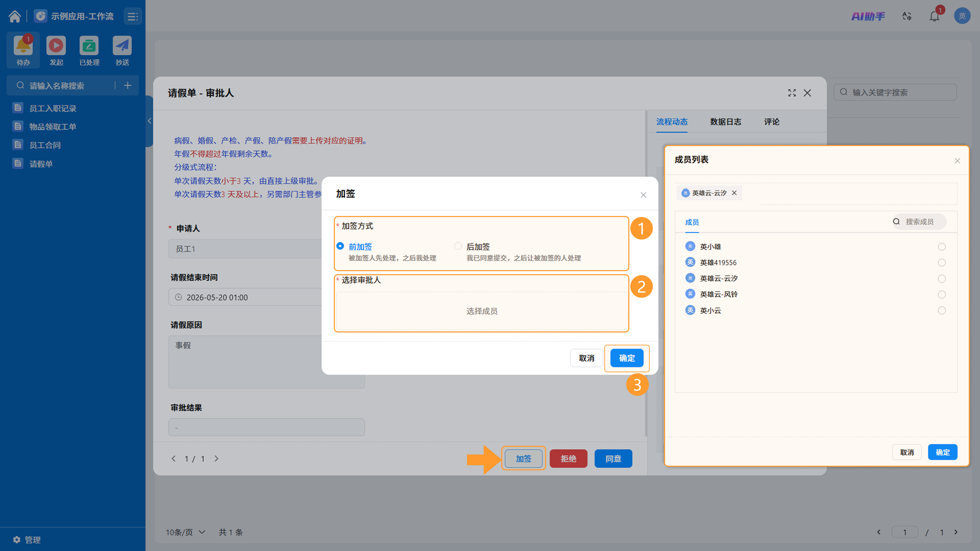The width and height of the screenshot is (980, 551).
Task: Confirm member selection with 确定
Action: click(942, 452)
